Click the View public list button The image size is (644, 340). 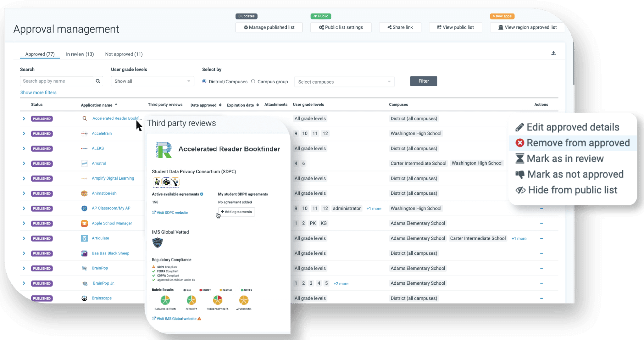[455, 27]
